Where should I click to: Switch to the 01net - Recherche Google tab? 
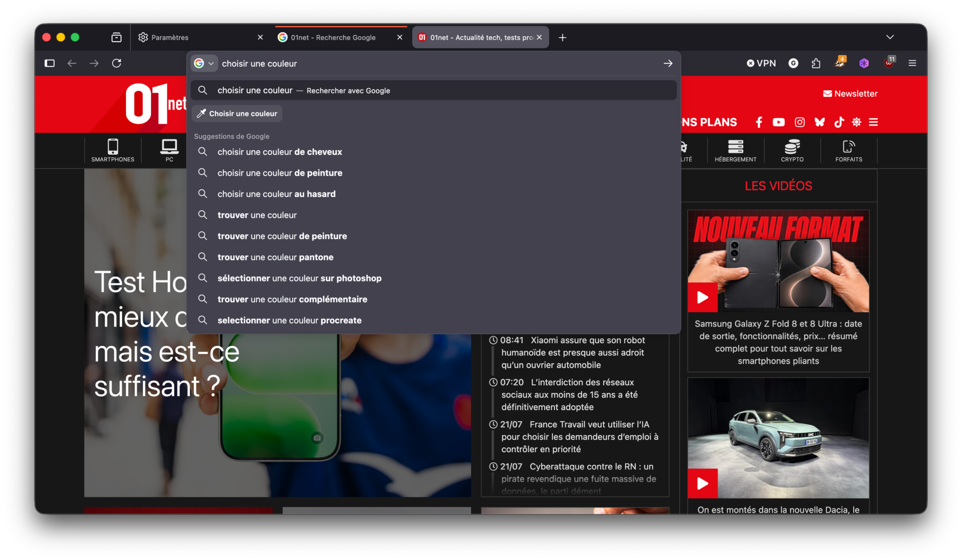click(333, 38)
